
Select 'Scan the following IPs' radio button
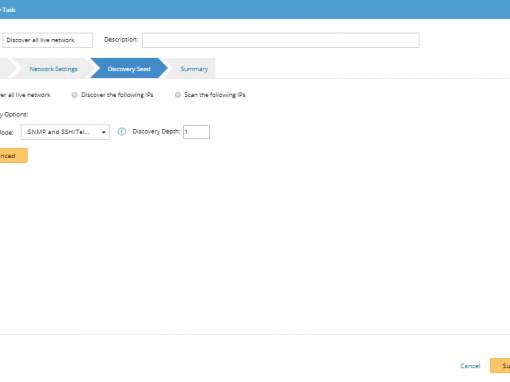coord(178,95)
